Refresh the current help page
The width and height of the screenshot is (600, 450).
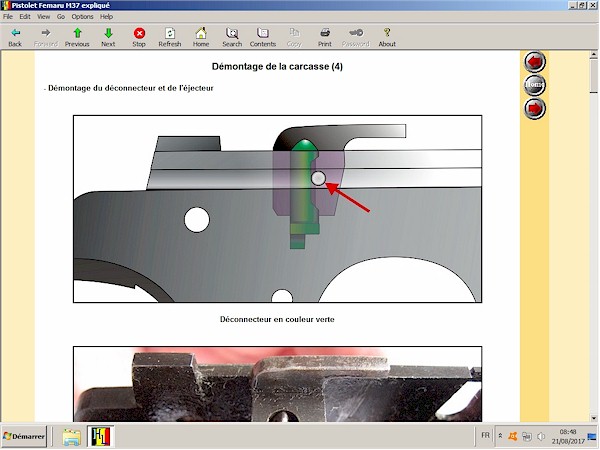coord(170,38)
